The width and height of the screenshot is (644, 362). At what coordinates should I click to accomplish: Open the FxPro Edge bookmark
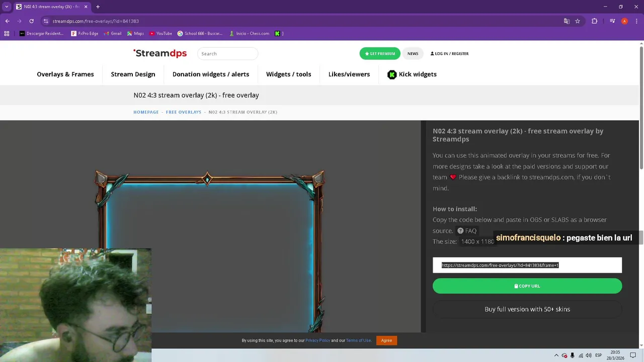85,34
